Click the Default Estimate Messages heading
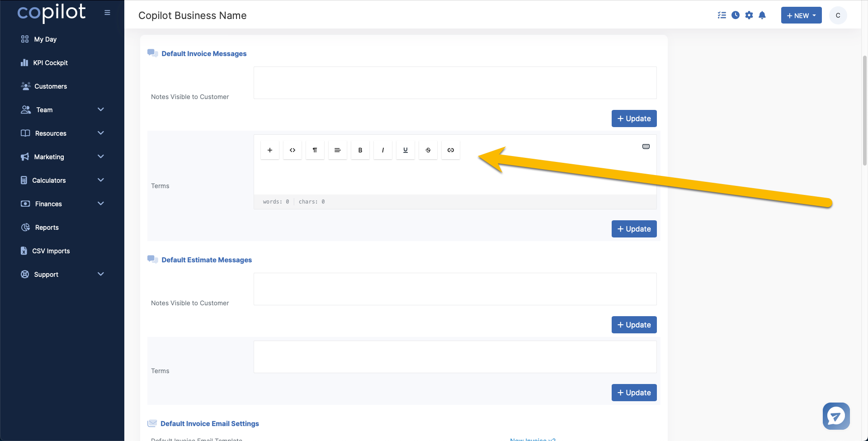868x441 pixels. [207, 260]
